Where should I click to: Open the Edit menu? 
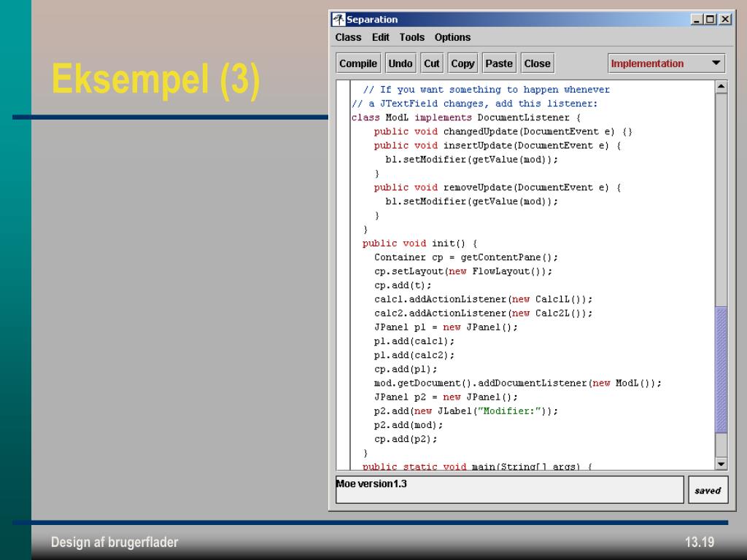[381, 37]
